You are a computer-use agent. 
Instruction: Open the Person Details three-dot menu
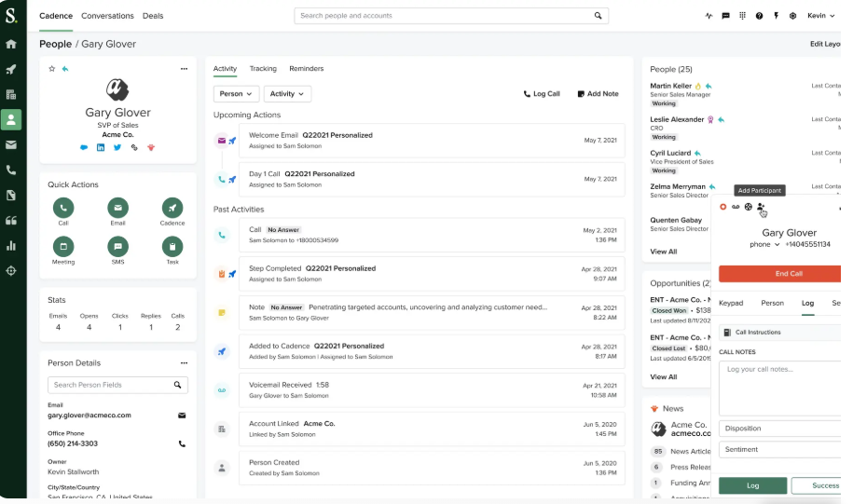pos(184,362)
